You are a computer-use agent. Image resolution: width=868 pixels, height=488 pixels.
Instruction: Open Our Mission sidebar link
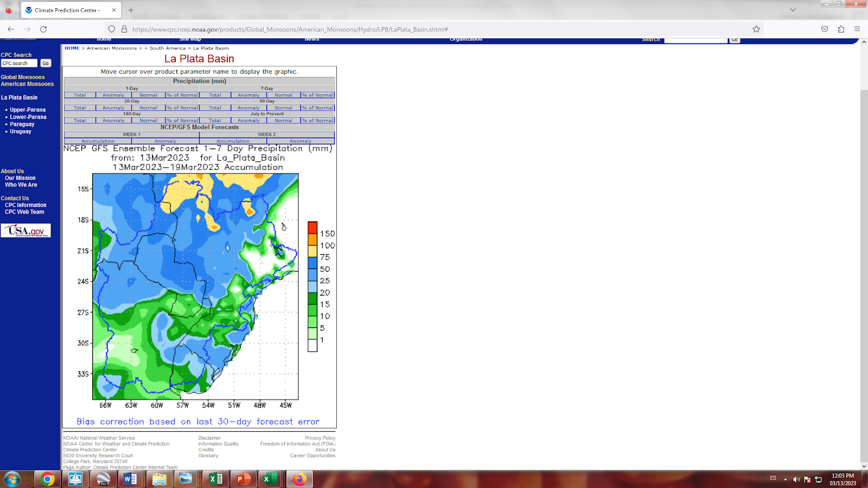pyautogui.click(x=20, y=178)
